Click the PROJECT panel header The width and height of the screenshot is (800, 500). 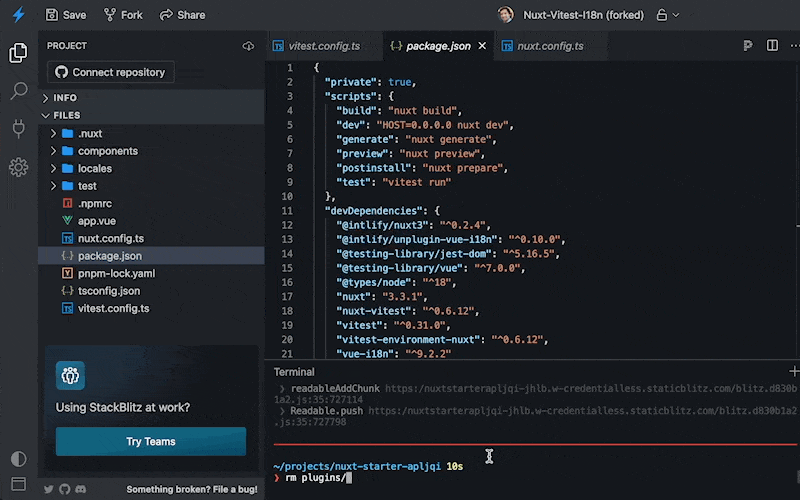67,46
